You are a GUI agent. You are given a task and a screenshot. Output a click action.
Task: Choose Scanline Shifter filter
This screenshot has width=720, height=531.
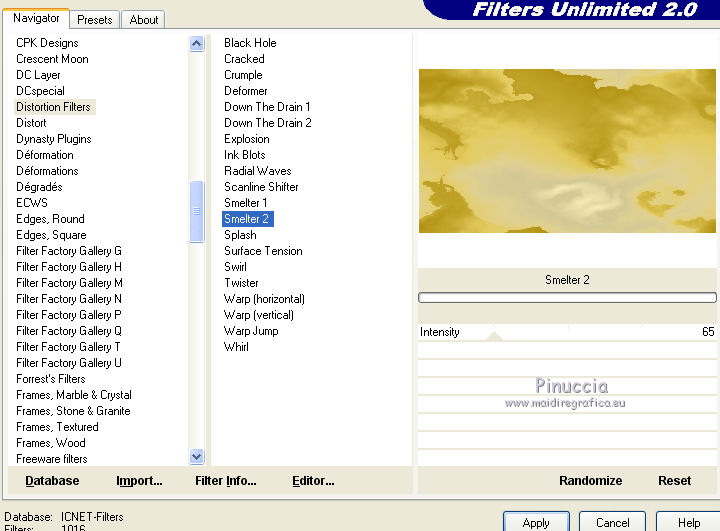(x=261, y=187)
